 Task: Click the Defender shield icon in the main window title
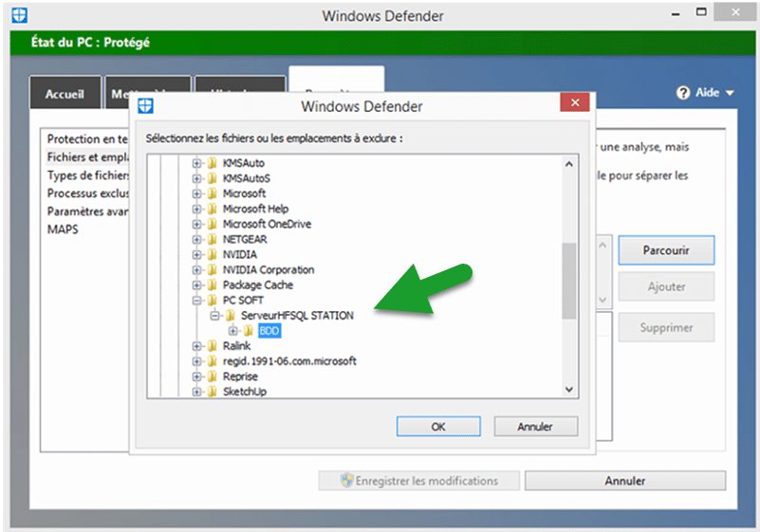[19, 15]
